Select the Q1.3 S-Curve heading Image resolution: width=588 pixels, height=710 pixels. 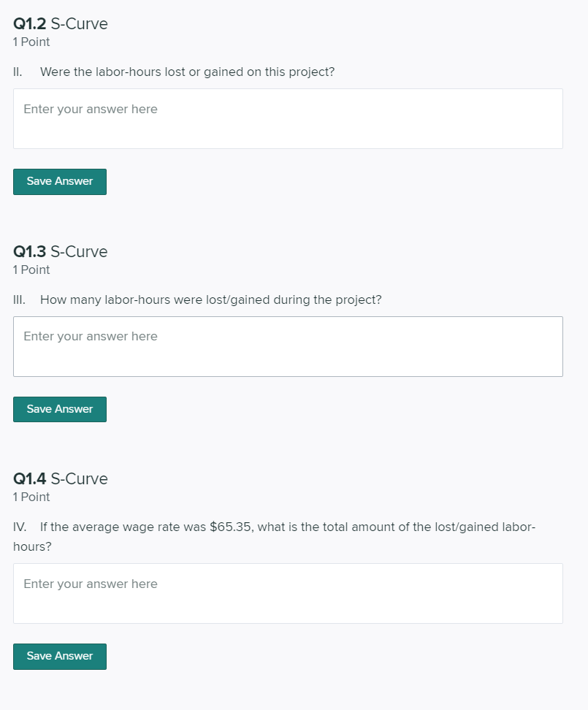pos(60,251)
